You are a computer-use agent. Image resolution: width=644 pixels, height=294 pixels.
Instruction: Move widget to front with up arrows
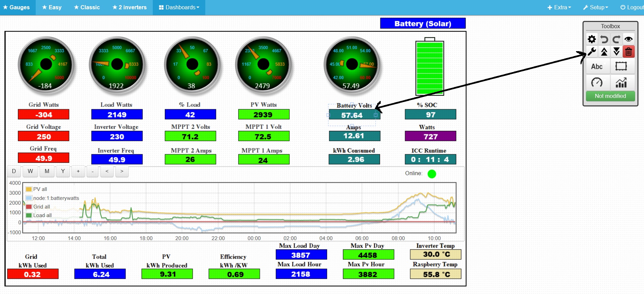click(604, 52)
